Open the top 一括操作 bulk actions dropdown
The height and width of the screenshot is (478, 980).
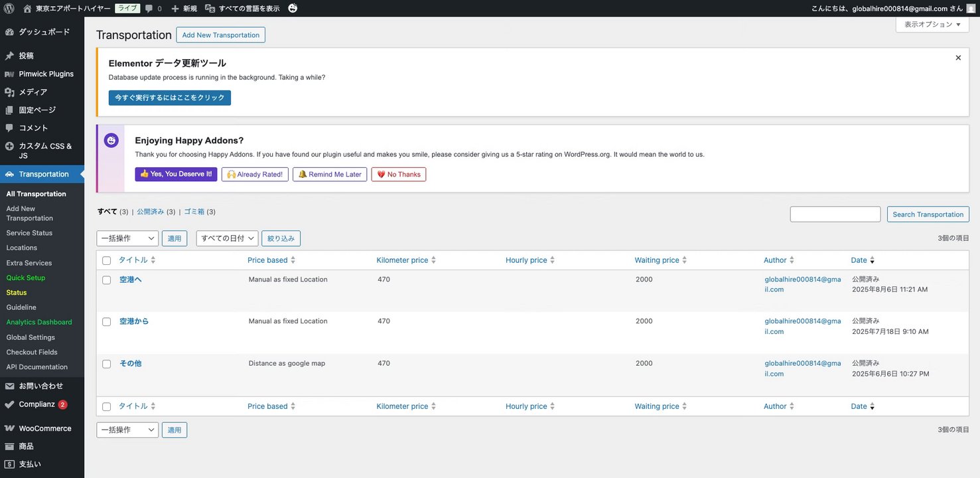(127, 238)
